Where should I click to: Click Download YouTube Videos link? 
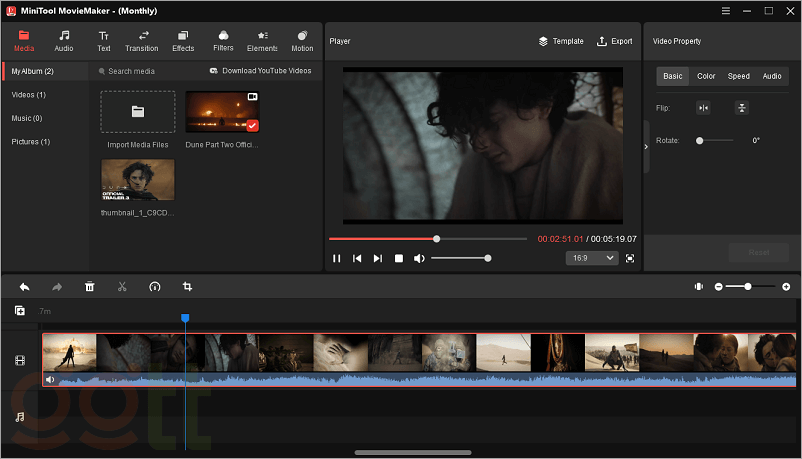click(260, 71)
